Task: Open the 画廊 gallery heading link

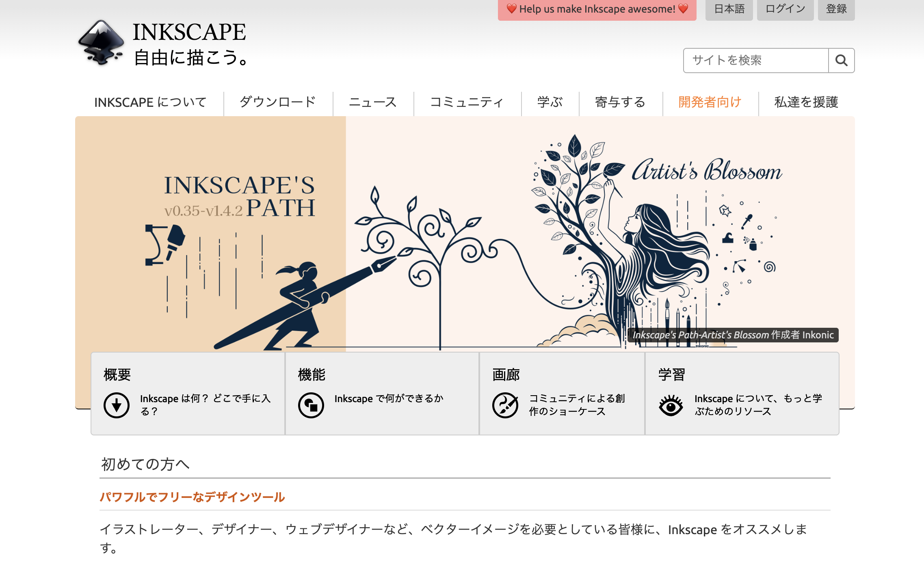Action: tap(506, 374)
